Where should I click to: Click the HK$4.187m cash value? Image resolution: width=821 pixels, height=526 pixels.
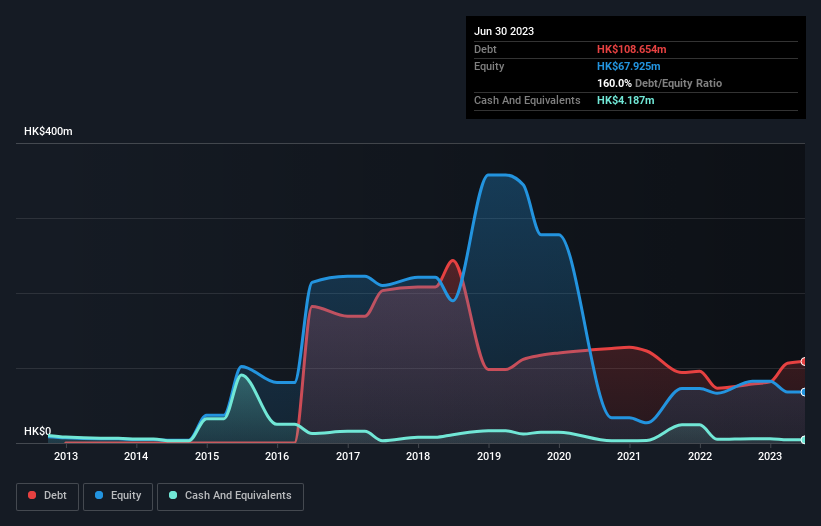point(626,100)
